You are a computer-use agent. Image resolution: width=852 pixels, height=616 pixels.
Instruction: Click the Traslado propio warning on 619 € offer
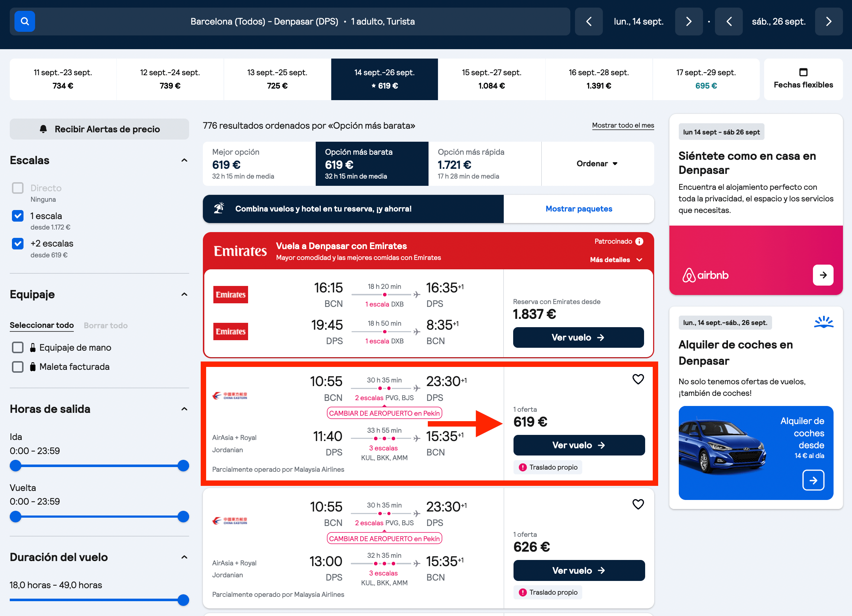[548, 467]
